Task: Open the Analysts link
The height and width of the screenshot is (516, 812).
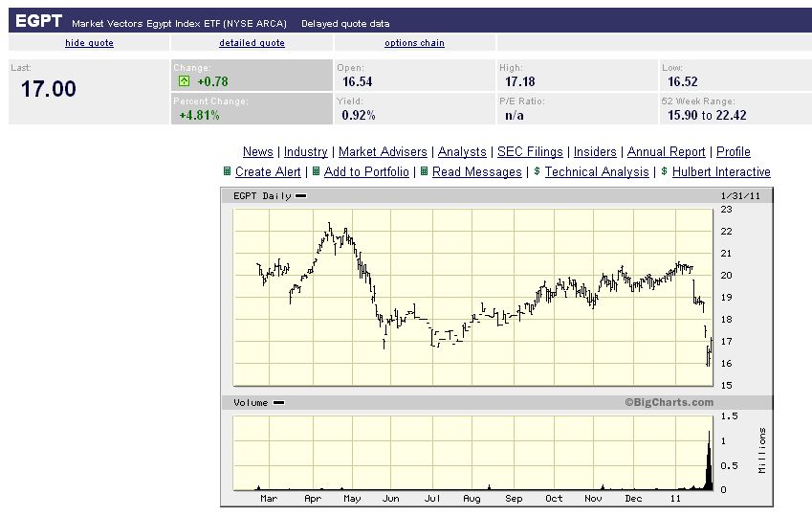Action: tap(462, 152)
